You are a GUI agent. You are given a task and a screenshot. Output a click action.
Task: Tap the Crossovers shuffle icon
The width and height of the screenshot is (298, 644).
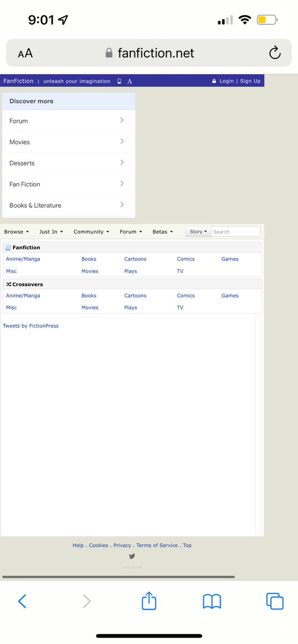pos(9,284)
